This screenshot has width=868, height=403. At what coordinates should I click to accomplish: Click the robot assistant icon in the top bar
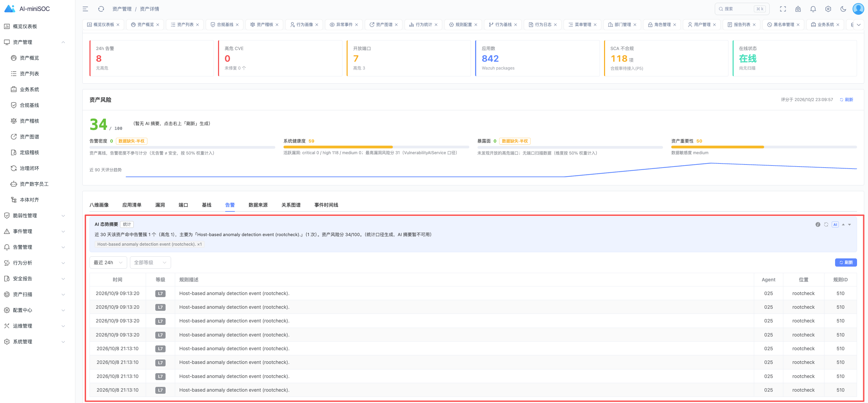pos(798,9)
